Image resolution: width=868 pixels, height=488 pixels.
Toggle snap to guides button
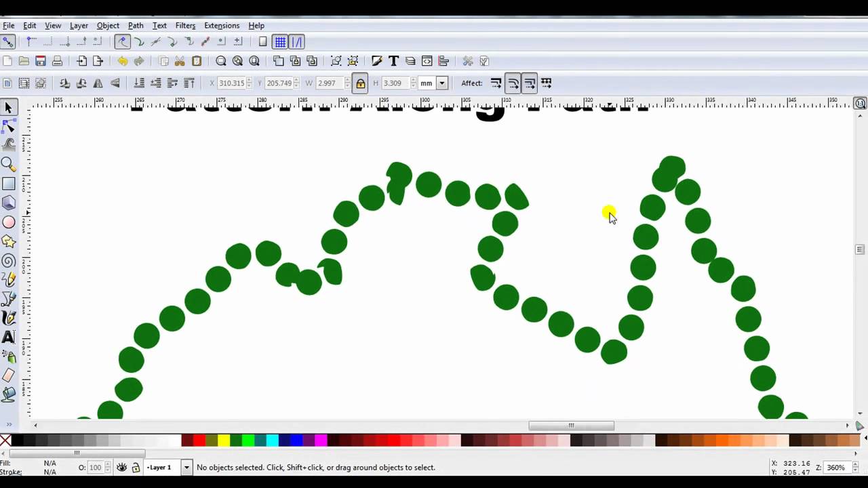296,42
